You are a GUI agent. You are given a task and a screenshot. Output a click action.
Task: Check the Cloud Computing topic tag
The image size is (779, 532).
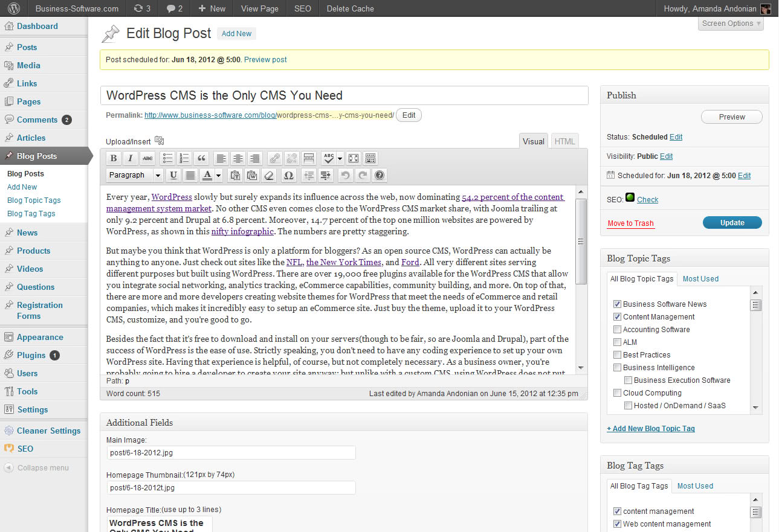[617, 393]
